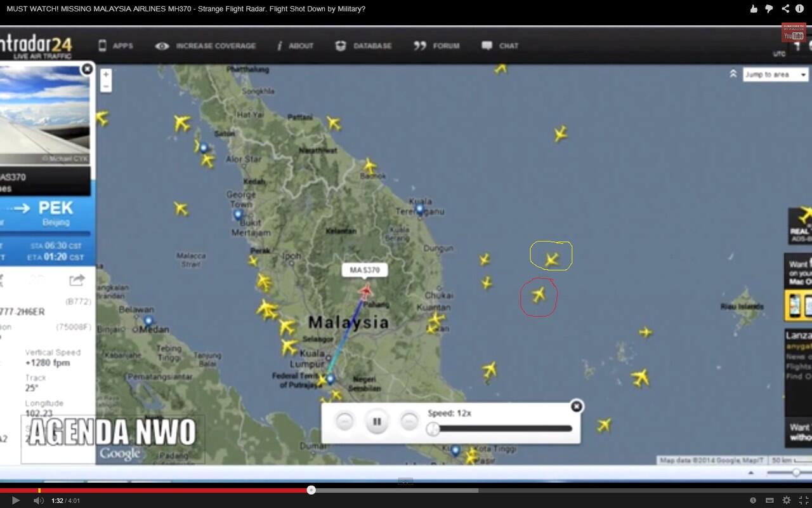Exit fullscreen mode
812x508 pixels.
[x=803, y=500]
